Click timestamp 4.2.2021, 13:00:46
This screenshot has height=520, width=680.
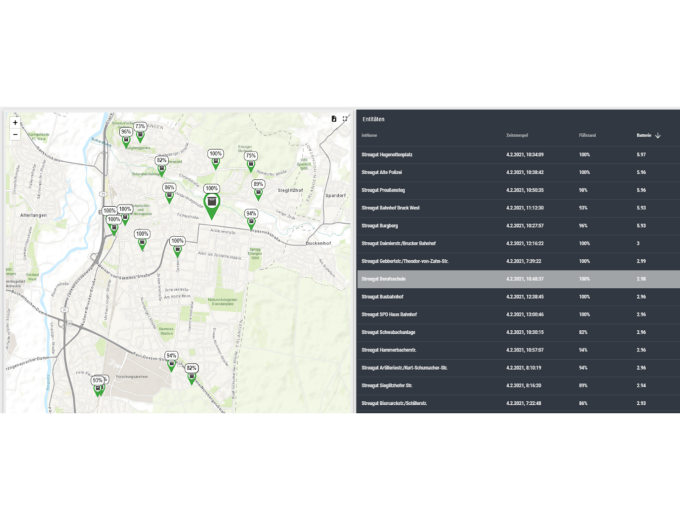525,315
